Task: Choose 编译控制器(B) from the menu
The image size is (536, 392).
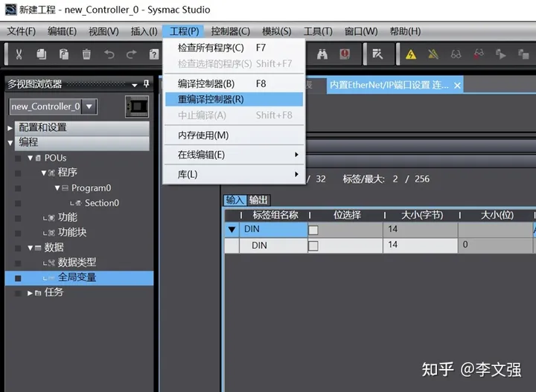Action: pos(234,83)
